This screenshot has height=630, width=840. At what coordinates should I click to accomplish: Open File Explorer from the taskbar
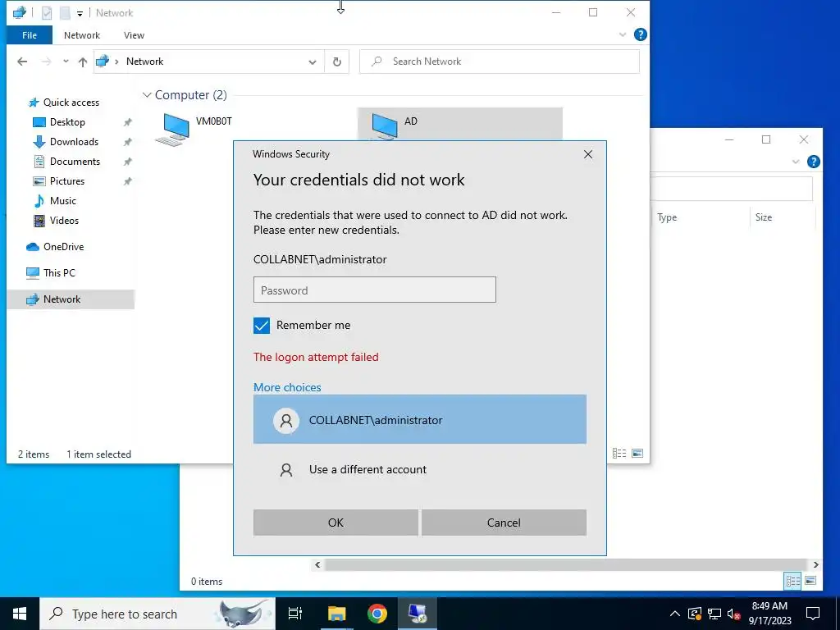[337, 614]
